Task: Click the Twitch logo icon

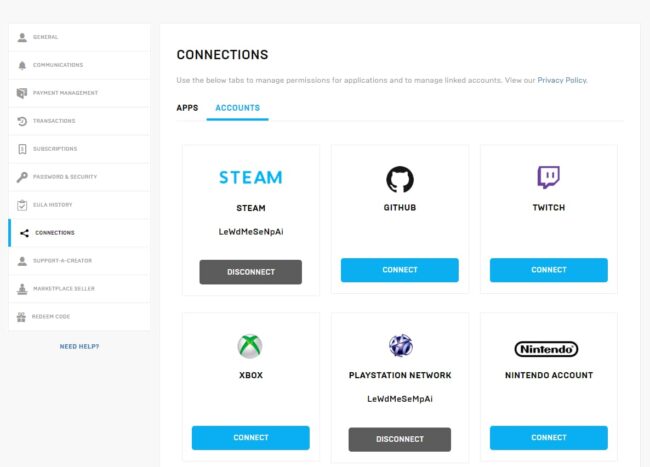Action: click(548, 178)
